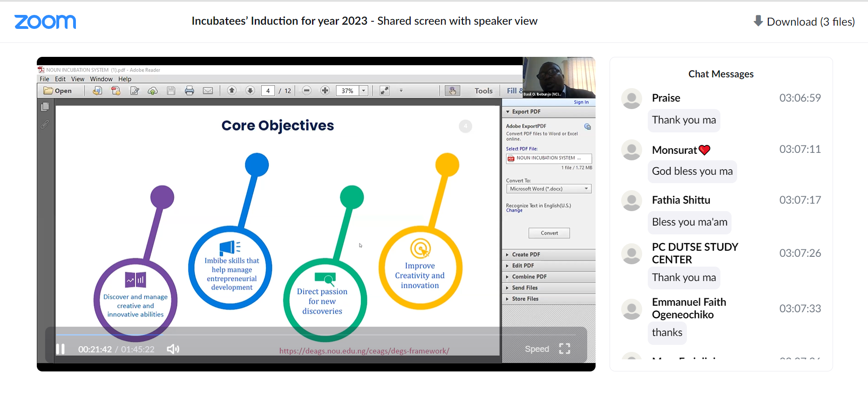Open the Help menu in Adobe Reader

[x=125, y=79]
